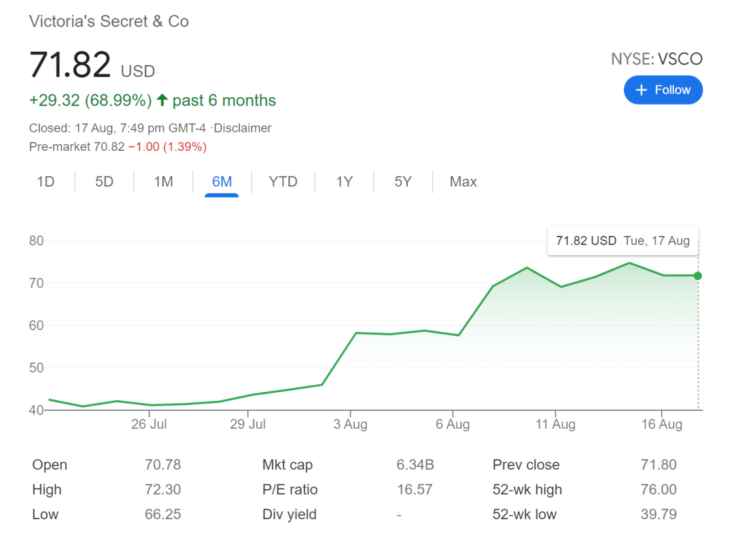Select the 1M range tab
Viewport: 734px width, 560px height.
(x=163, y=181)
